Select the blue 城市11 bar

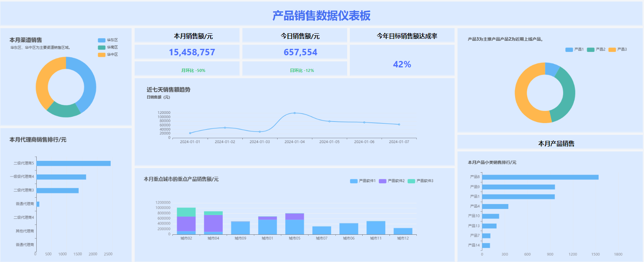tap(376, 228)
